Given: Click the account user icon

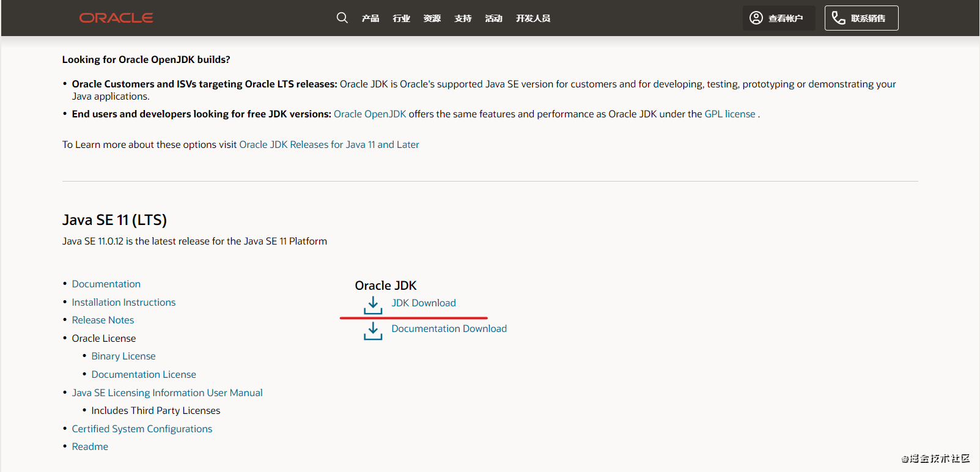Looking at the screenshot, I should click(756, 18).
